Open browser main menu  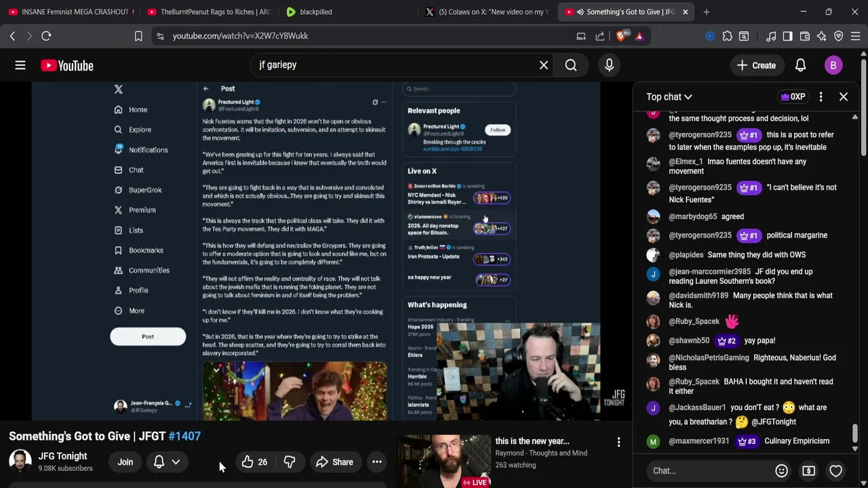click(856, 36)
